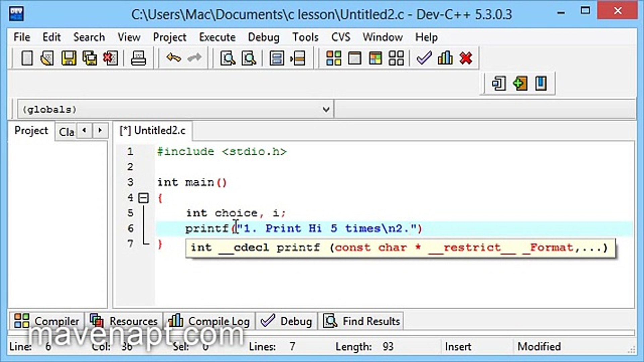Click the printf signature tooltip
This screenshot has width=644, height=362.
[x=400, y=248]
